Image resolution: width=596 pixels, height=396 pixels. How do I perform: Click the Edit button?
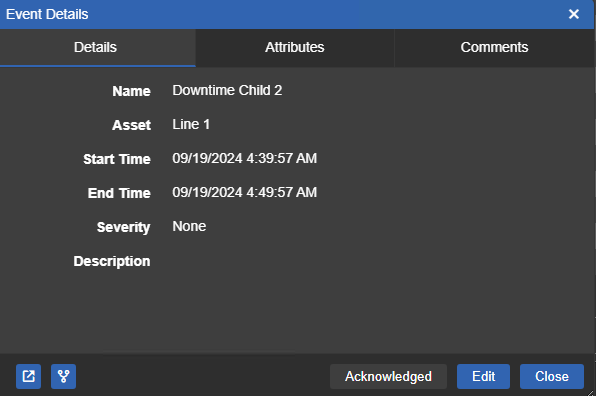(x=483, y=376)
